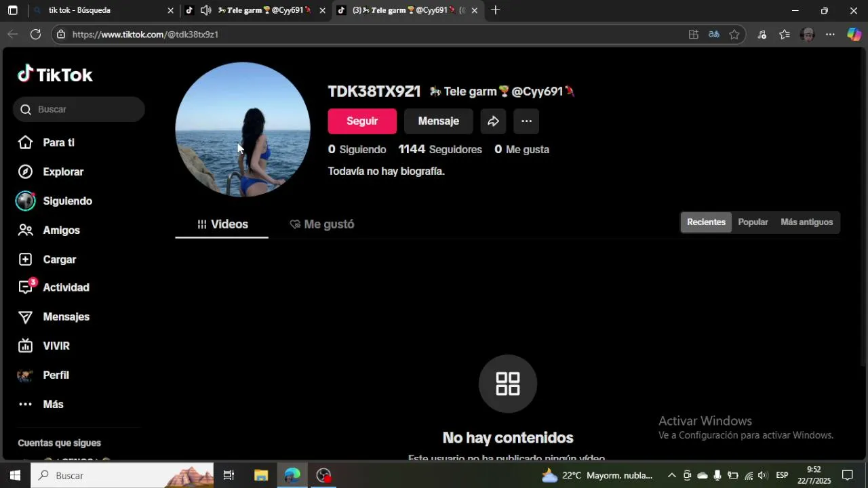Viewport: 868px width, 488px height.
Task: Click the translate page icon
Action: point(714,35)
